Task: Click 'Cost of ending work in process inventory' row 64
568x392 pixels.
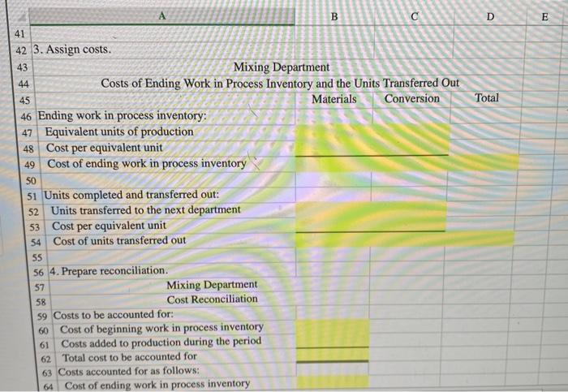Action: tap(157, 385)
